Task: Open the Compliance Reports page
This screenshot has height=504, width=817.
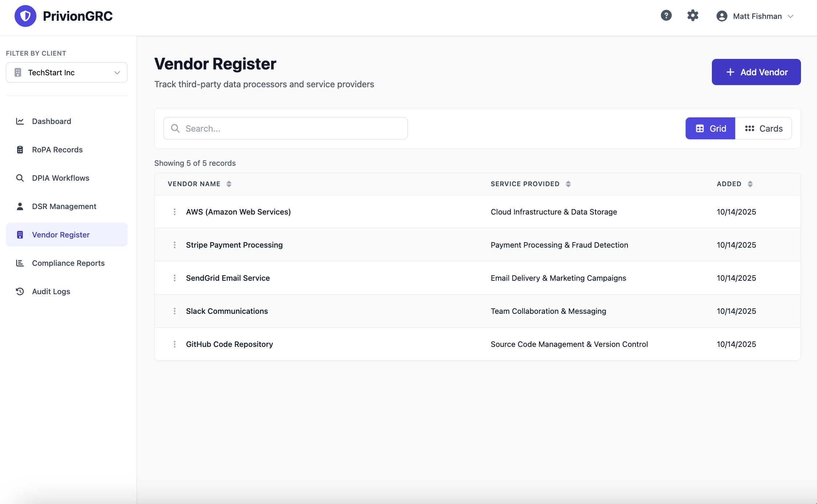Action: coord(68,263)
